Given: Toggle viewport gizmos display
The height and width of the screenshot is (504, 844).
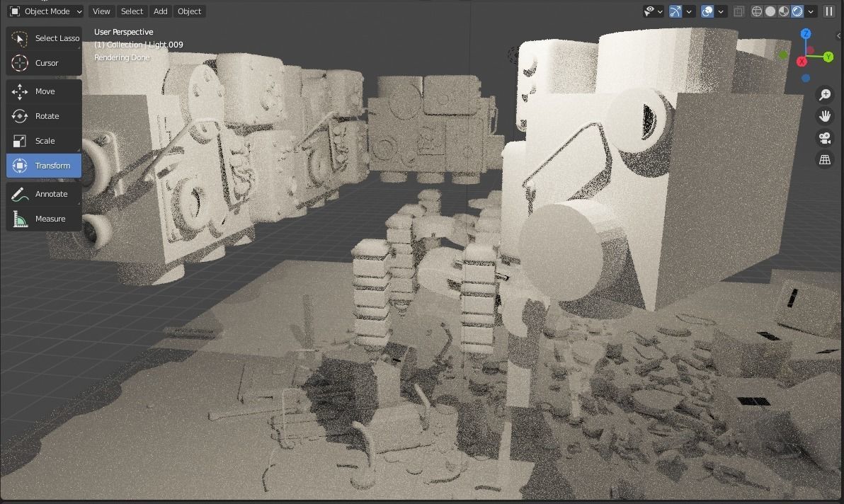Looking at the screenshot, I should pyautogui.click(x=675, y=11).
